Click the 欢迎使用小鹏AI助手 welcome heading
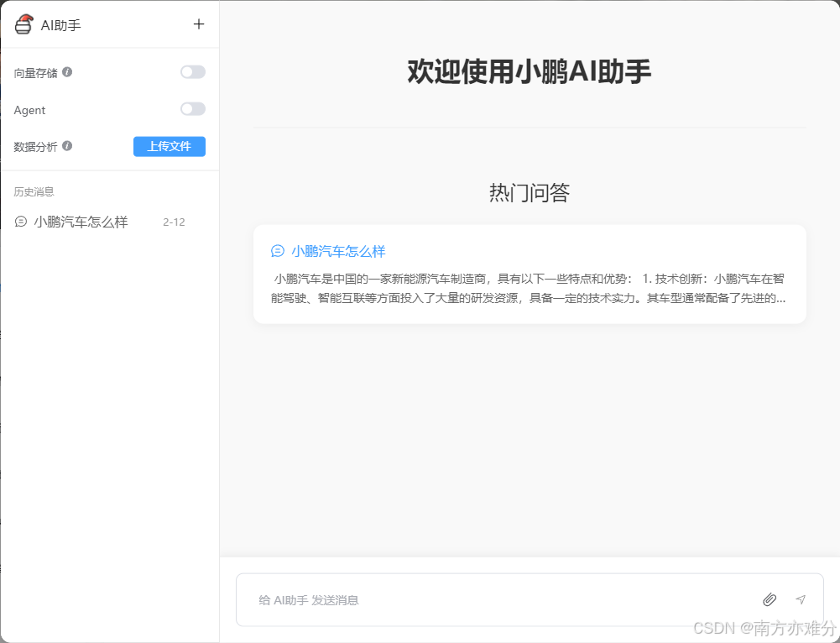 530,72
